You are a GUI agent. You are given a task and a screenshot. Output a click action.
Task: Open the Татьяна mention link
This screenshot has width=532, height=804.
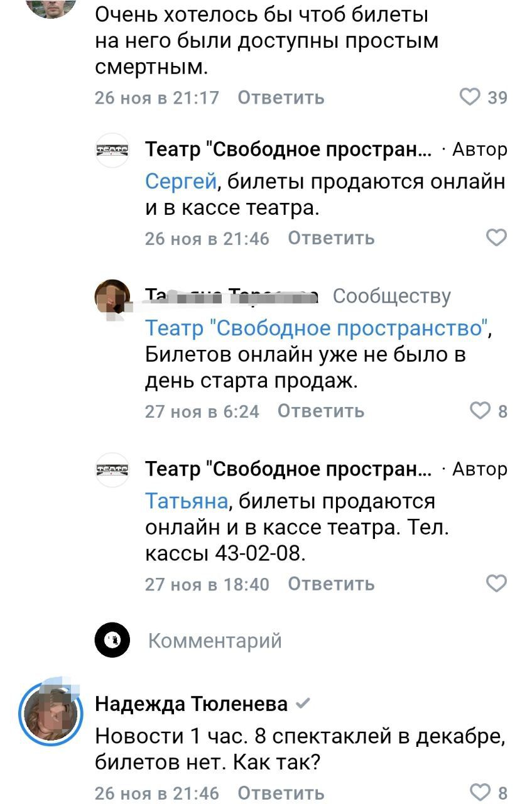tap(186, 501)
